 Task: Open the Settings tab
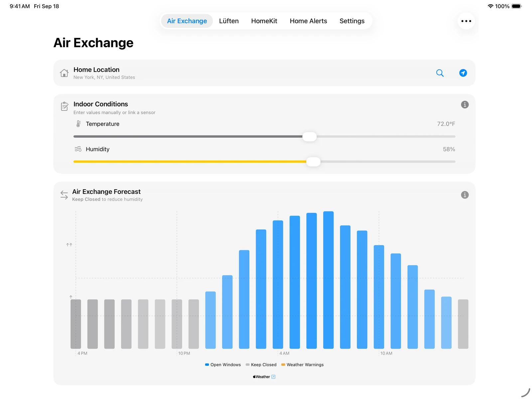coord(352,21)
